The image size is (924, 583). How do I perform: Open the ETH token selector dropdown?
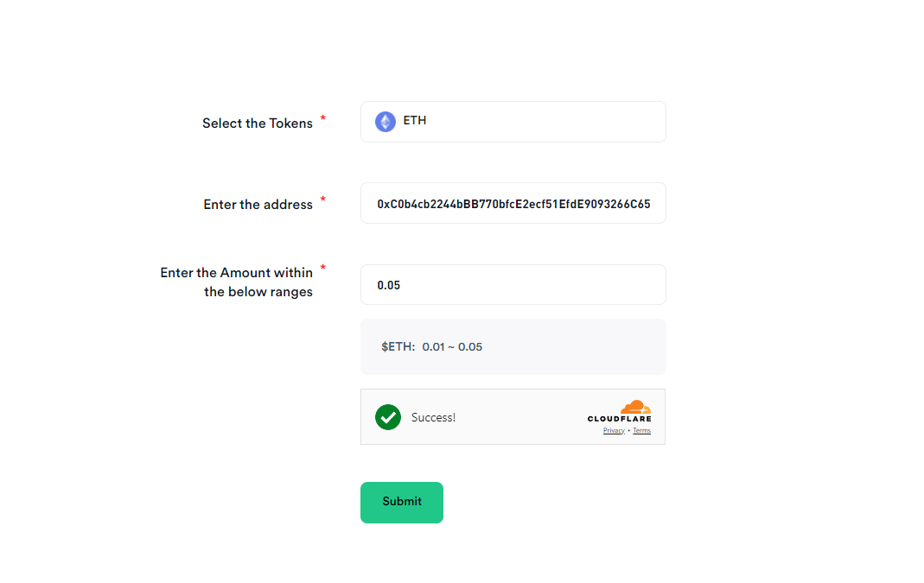[x=513, y=122]
